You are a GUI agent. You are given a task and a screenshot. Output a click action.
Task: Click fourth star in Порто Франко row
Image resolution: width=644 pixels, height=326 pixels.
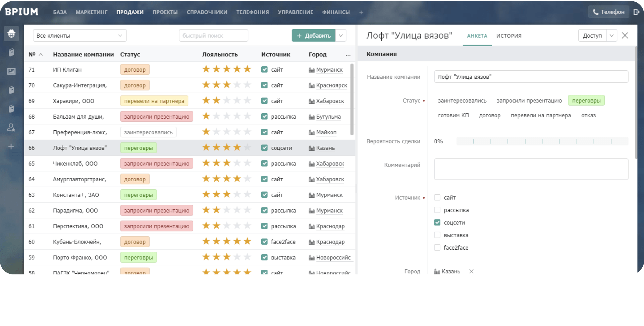tap(237, 257)
